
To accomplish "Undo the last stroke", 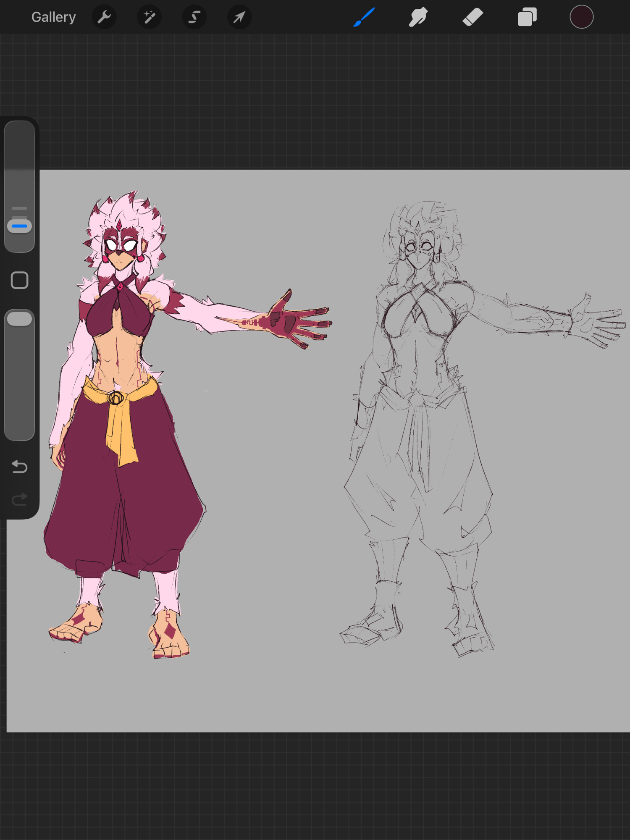I will [20, 467].
